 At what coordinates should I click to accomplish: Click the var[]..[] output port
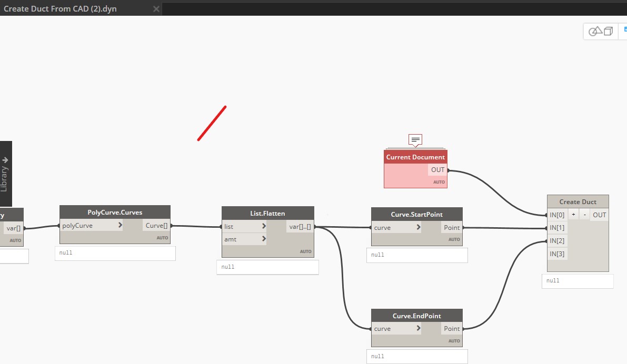pos(300,227)
